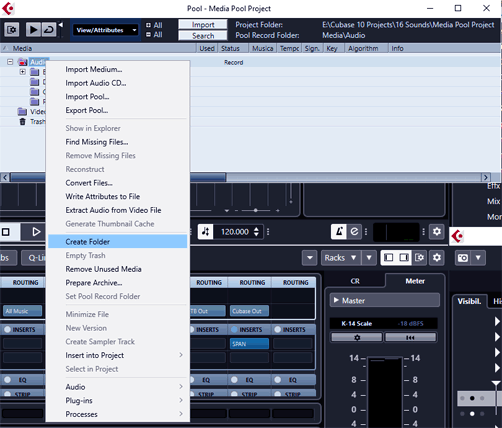Open transport bar setup gear icon

click(437, 231)
